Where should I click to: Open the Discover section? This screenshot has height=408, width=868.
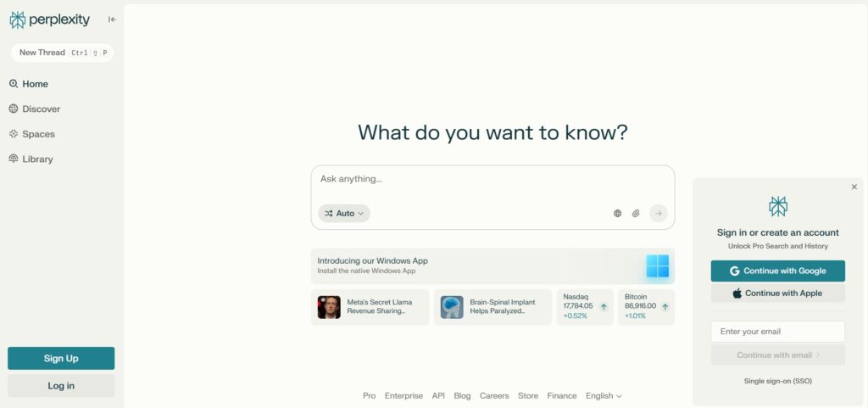click(34, 109)
